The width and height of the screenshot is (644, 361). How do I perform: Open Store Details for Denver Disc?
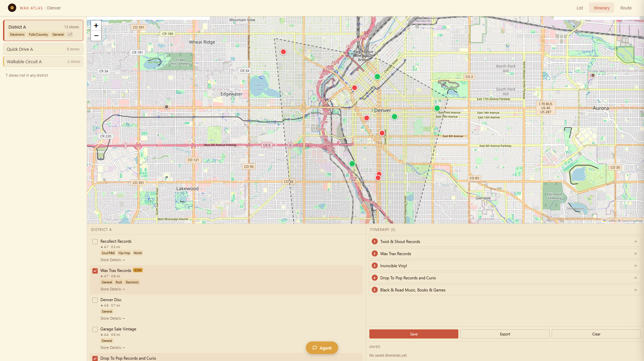point(112,319)
